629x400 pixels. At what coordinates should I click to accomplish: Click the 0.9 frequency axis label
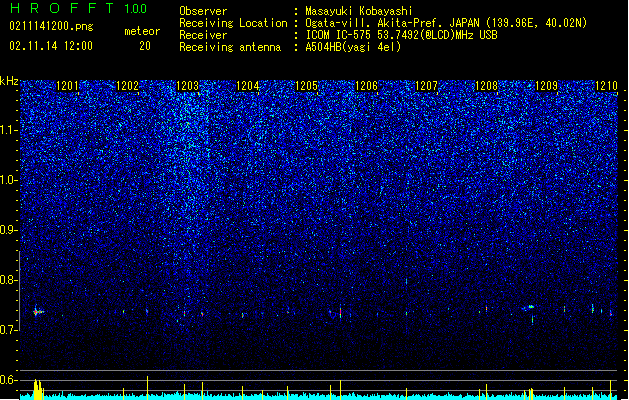(x=8, y=230)
